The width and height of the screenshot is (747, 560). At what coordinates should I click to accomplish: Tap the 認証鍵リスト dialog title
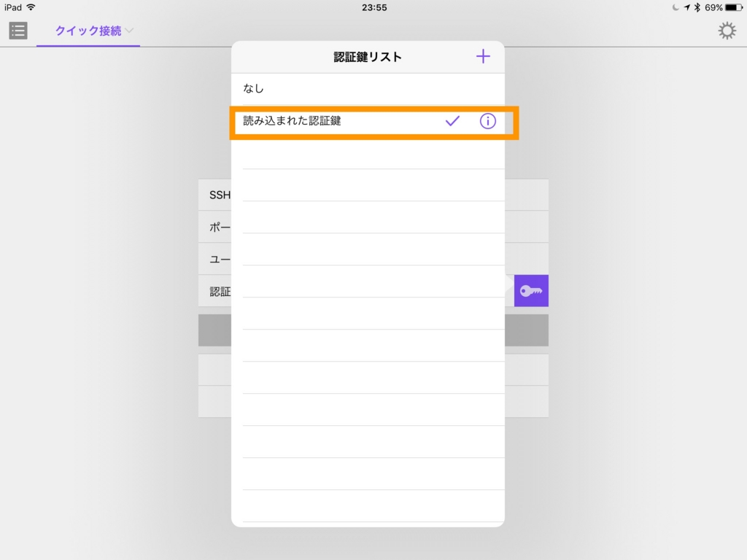[x=368, y=56]
